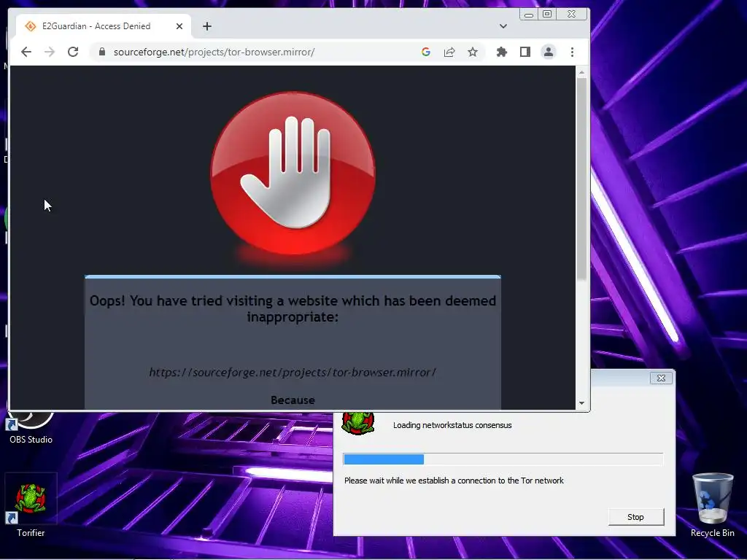The image size is (747, 560).
Task: Click the red stop hand image
Action: pyautogui.click(x=293, y=172)
